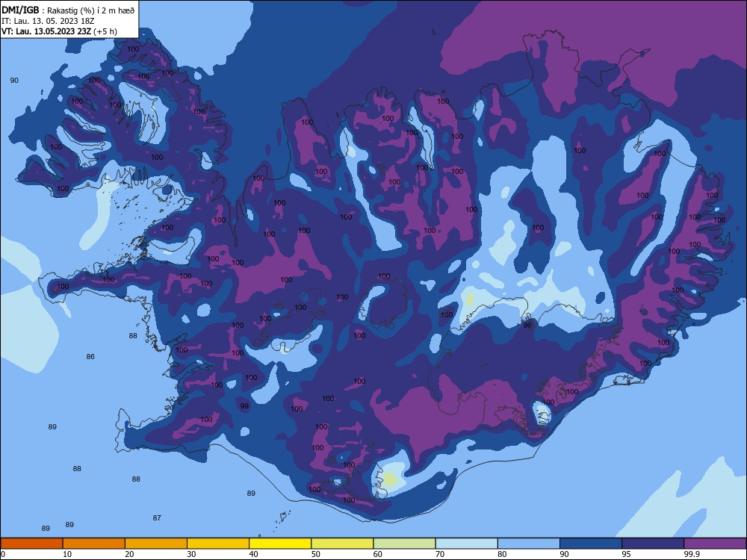Viewport: 747px width, 560px height.
Task: Select the pale blue 70–80 legend swatch
Action: [467, 544]
